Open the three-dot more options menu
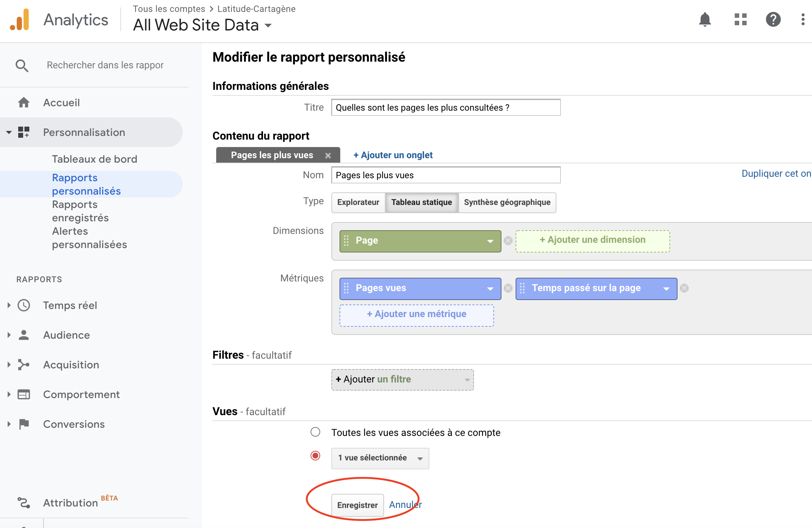812x528 pixels. 803,19
